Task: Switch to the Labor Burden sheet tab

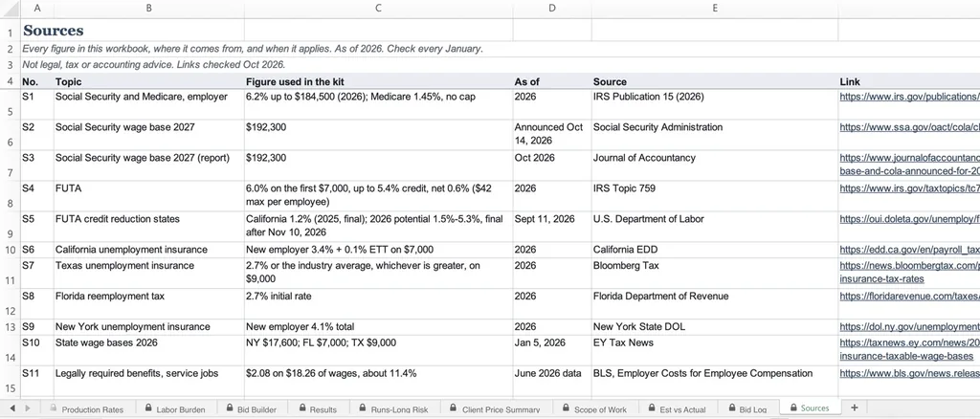Action: pos(174,409)
